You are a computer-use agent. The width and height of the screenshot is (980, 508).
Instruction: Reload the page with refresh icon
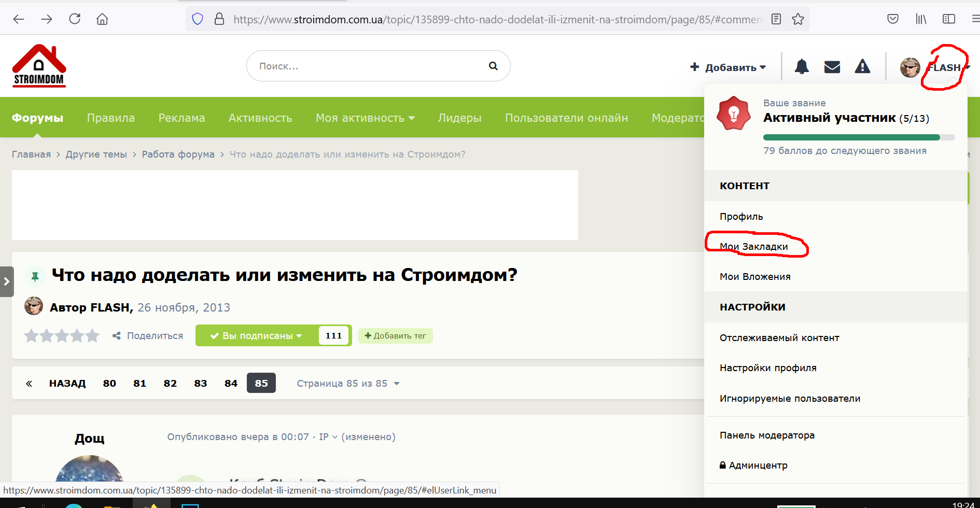pos(75,19)
